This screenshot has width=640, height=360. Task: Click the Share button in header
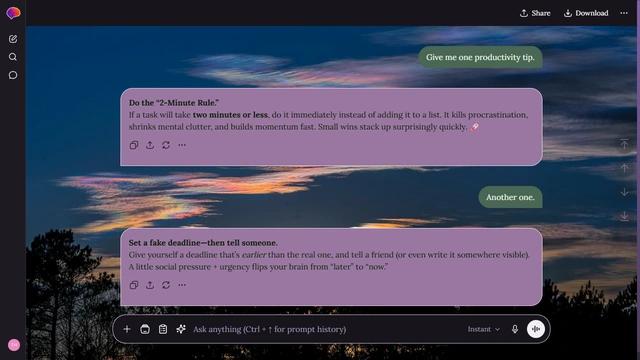[x=535, y=13]
